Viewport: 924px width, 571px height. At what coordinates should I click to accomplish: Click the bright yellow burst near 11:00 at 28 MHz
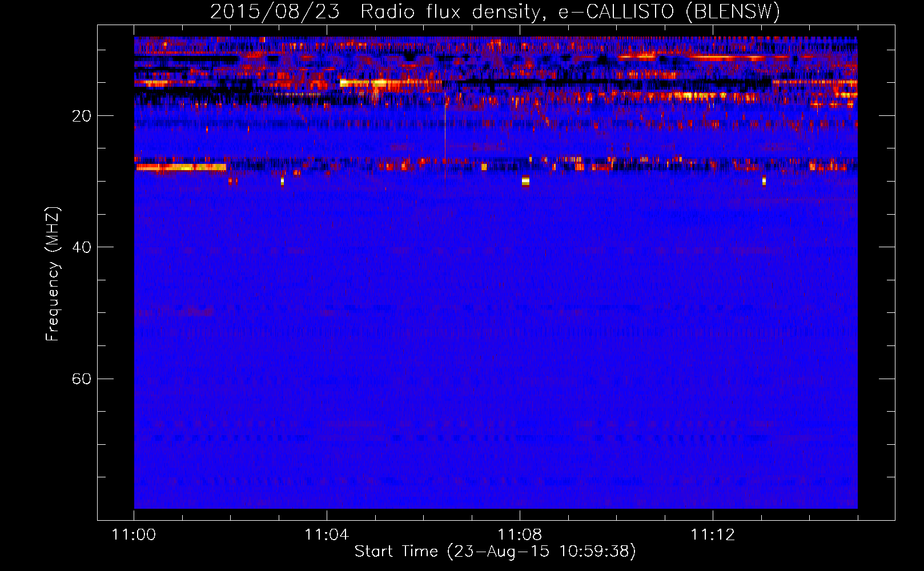[181, 167]
